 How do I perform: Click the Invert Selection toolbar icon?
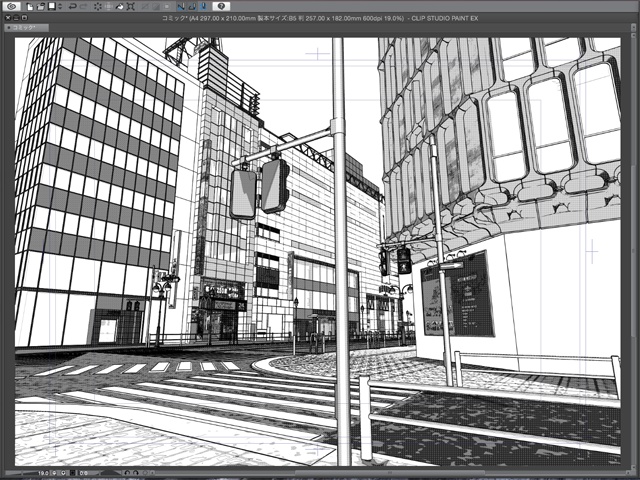click(156, 7)
